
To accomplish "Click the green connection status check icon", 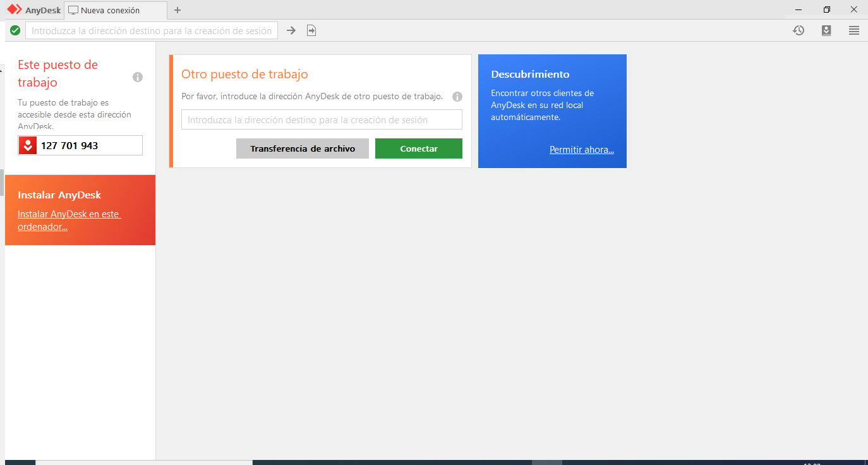I will [15, 30].
